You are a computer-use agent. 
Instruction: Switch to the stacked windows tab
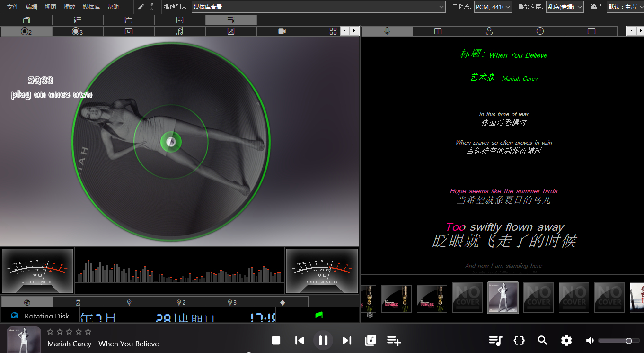[x=26, y=20]
